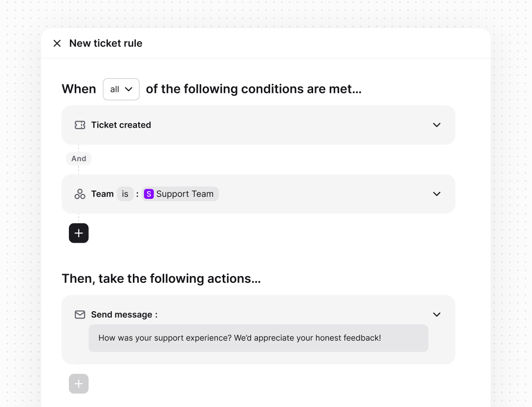Click the plus button to add a condition
Screen dimensions: 532x407
79,233
